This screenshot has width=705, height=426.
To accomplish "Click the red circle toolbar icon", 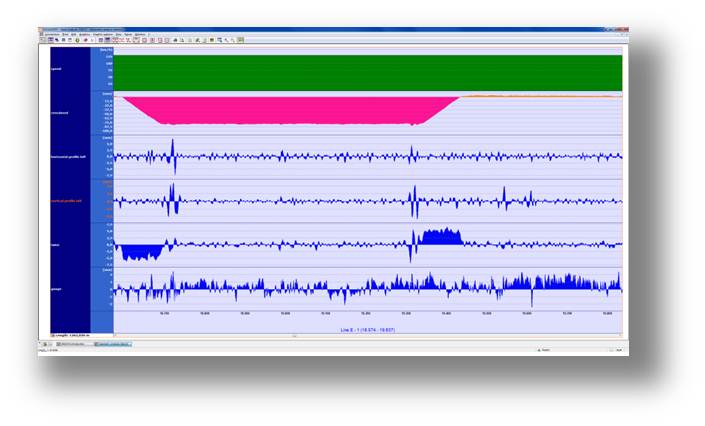I will (86, 40).
